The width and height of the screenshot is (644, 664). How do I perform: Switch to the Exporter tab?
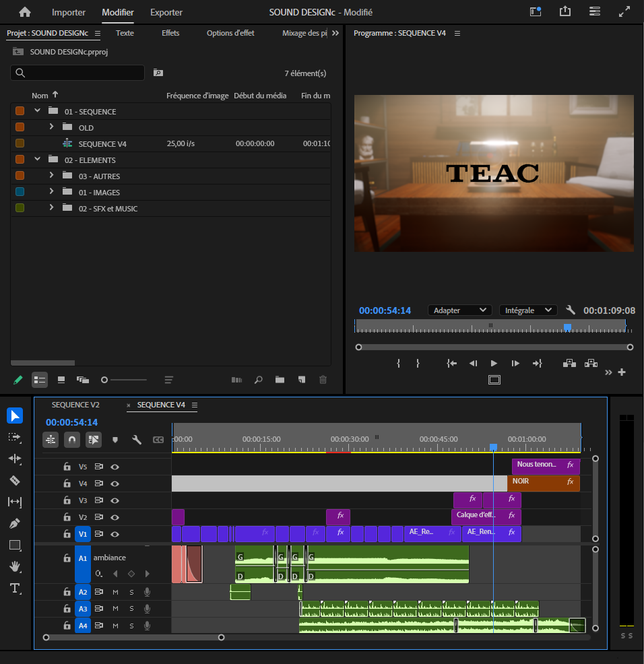click(x=166, y=12)
